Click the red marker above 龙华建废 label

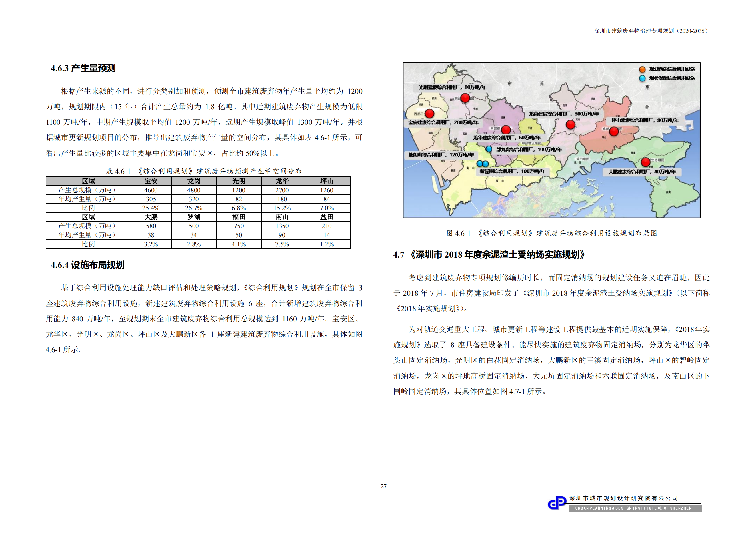pos(506,130)
